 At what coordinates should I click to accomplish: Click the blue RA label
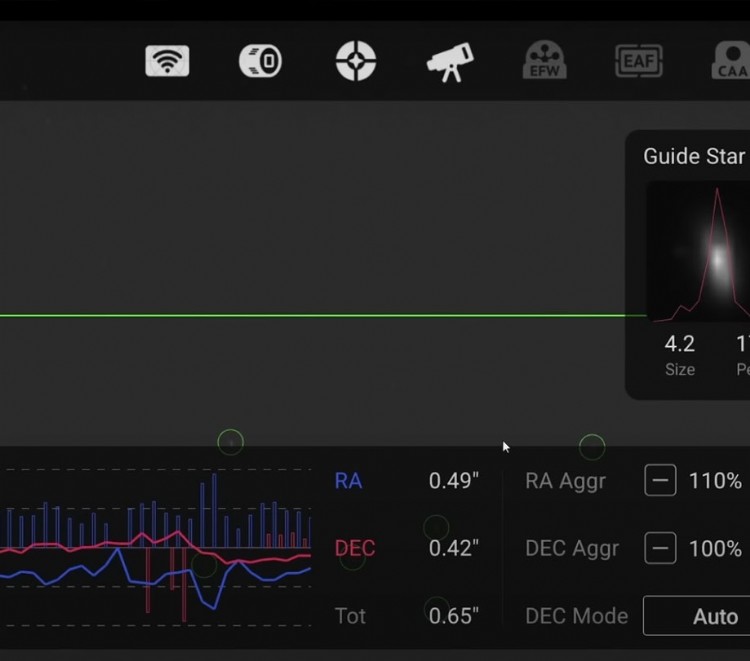[x=348, y=481]
